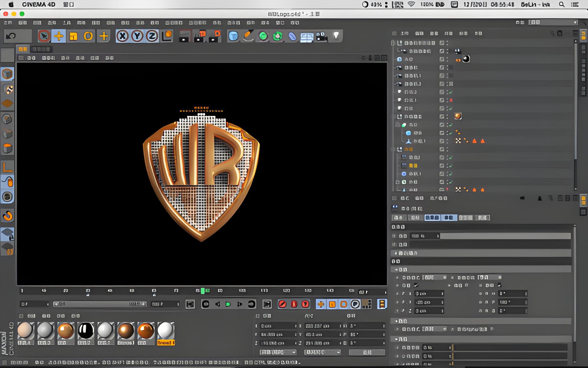Collapse the null group containing the sphere object
The width and height of the screenshot is (588, 368).
point(397,125)
